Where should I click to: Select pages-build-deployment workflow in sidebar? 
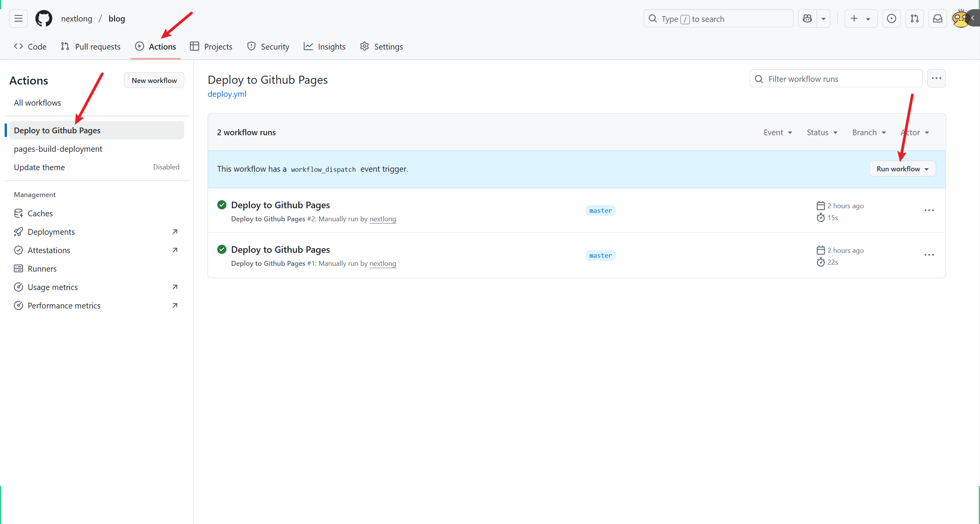pyautogui.click(x=58, y=149)
